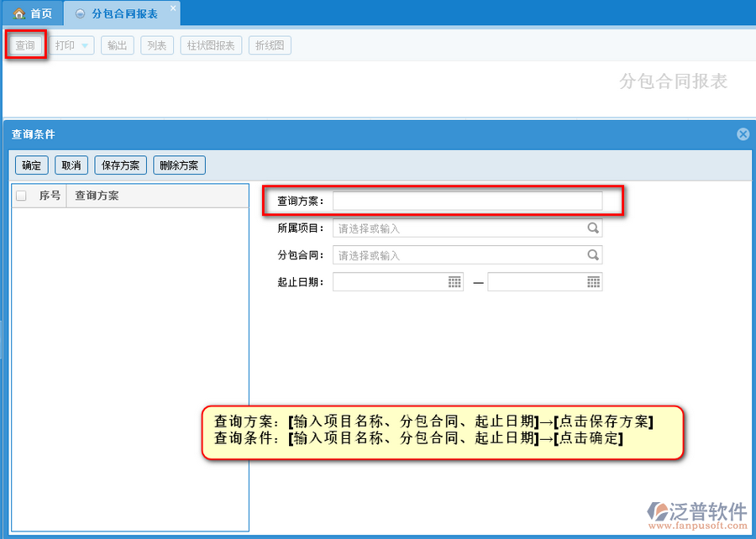The width and height of the screenshot is (756, 539).
Task: Open the 所属项目 search magnifier icon
Action: click(x=593, y=228)
